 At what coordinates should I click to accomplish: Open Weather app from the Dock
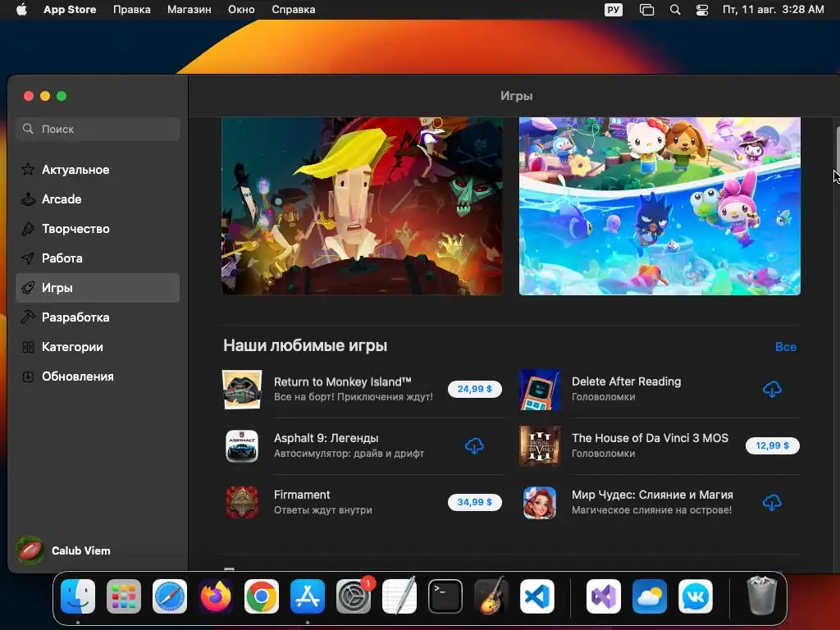pyautogui.click(x=650, y=596)
